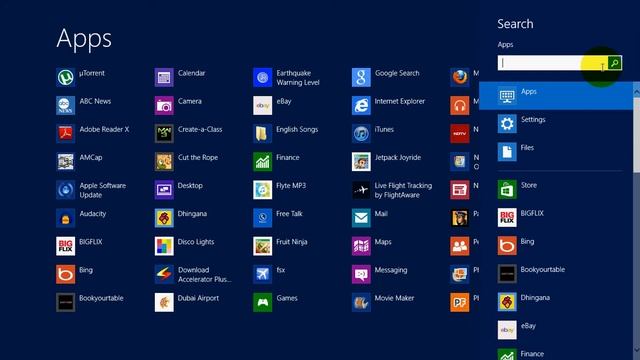640x360 pixels.
Task: Search within Bing in Search pane
Action: click(556, 246)
